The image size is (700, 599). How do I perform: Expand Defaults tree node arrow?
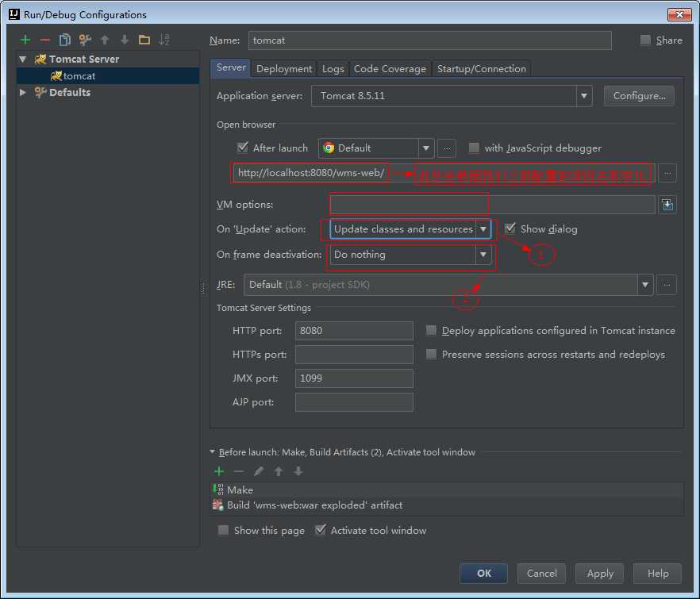coord(23,92)
